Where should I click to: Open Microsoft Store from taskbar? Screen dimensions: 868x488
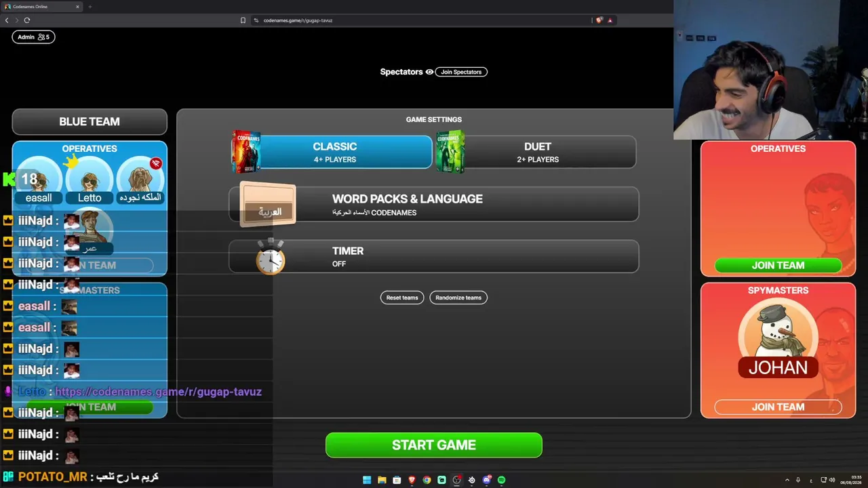click(x=397, y=480)
